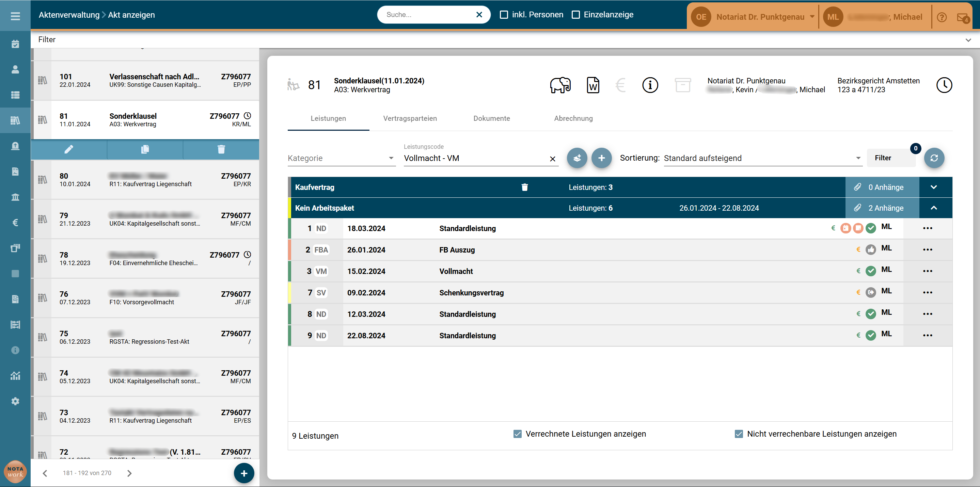Image resolution: width=980 pixels, height=487 pixels.
Task: Open the file management books sidebar icon
Action: tap(15, 120)
